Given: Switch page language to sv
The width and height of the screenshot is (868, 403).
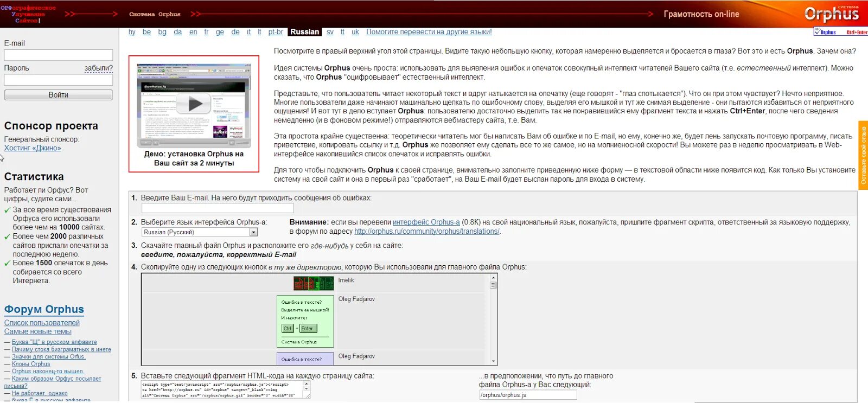Looking at the screenshot, I should point(330,32).
